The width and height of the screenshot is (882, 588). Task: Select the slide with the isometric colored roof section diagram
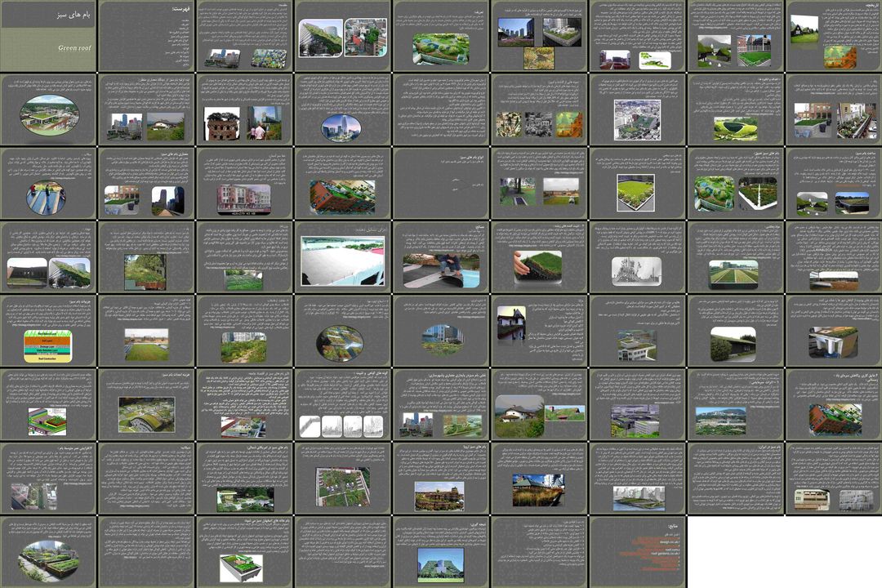click(49, 404)
